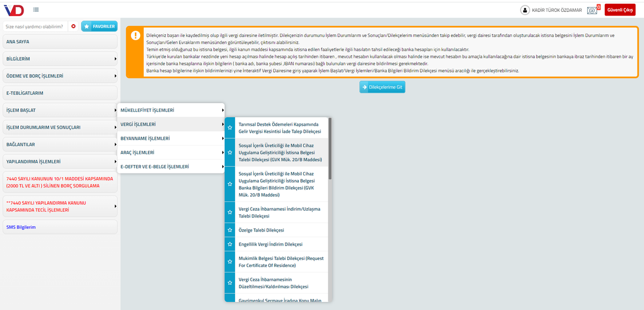Clear the search box with the red X icon
The width and height of the screenshot is (644, 310).
74,26
